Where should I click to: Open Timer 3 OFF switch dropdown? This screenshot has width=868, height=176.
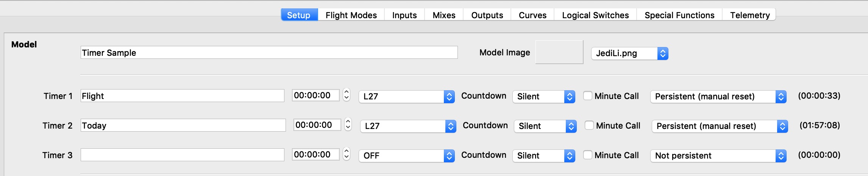(x=406, y=156)
